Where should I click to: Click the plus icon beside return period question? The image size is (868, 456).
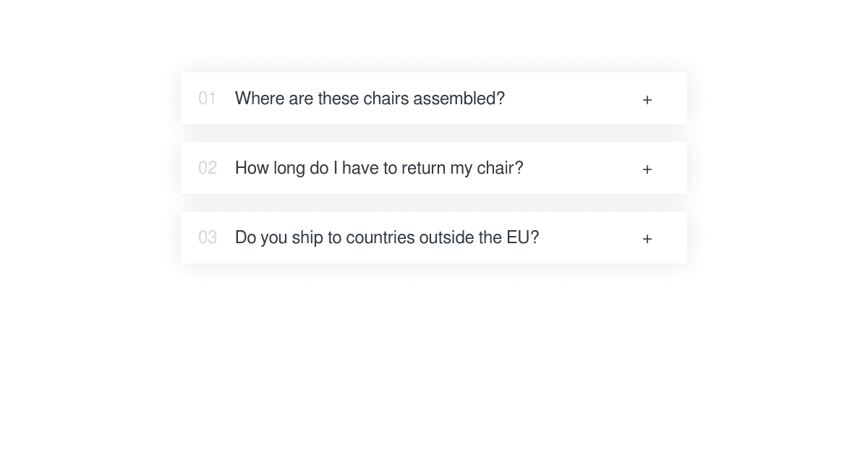click(x=647, y=169)
